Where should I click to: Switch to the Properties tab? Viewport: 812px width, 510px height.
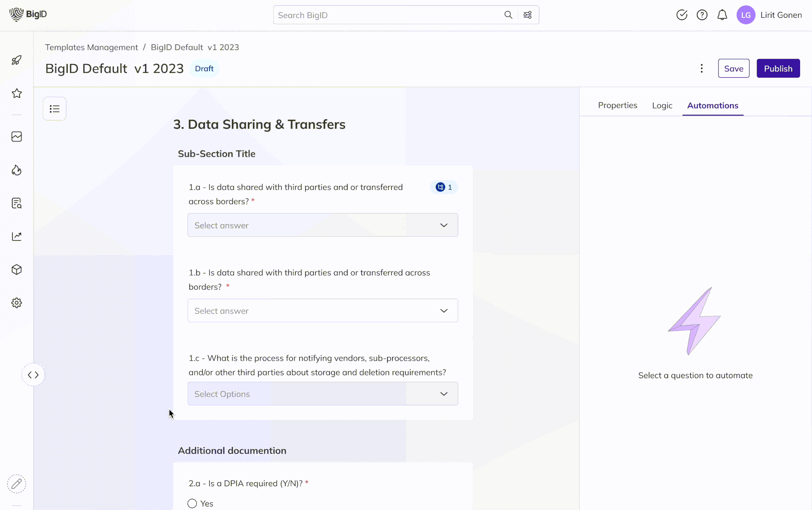pyautogui.click(x=617, y=105)
